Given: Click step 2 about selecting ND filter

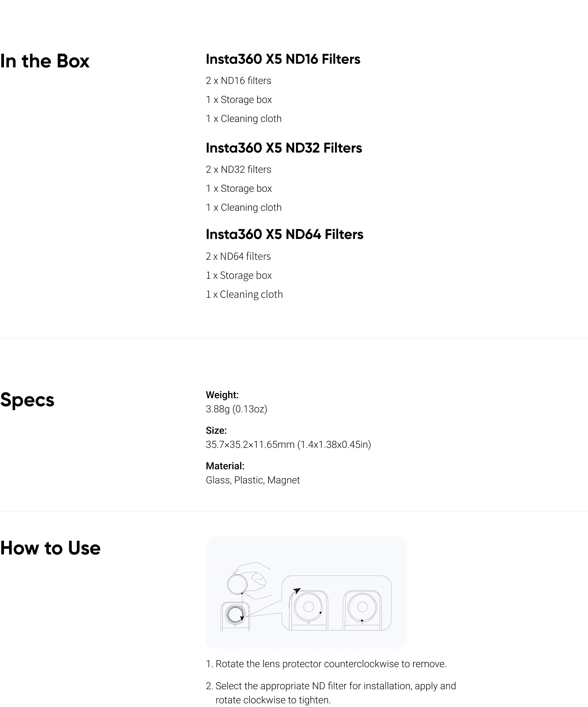Looking at the screenshot, I should pyautogui.click(x=331, y=693).
